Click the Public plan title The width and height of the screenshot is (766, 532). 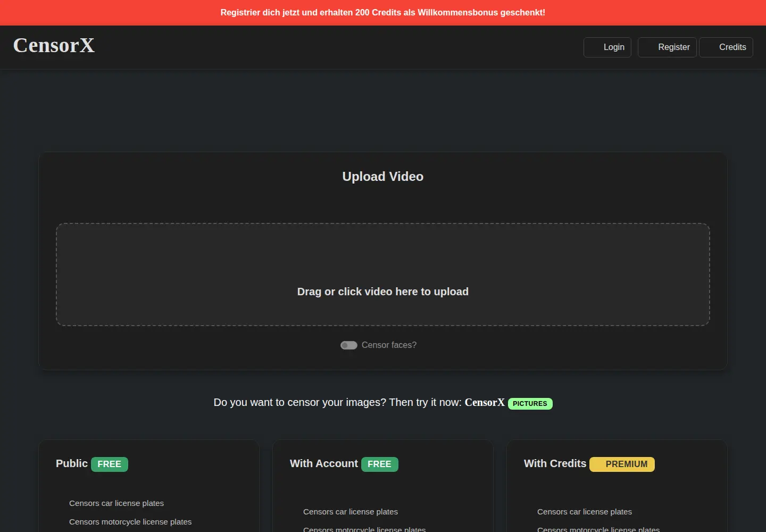coord(72,463)
